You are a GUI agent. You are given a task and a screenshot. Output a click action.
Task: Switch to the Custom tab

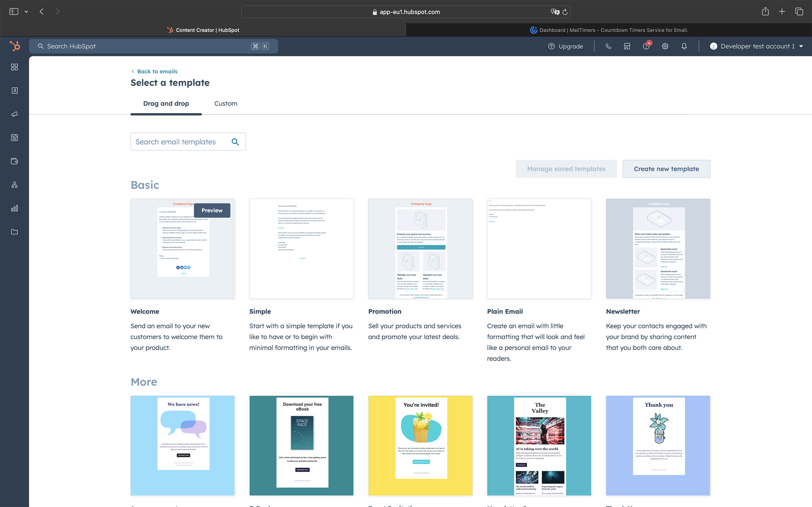(x=226, y=104)
